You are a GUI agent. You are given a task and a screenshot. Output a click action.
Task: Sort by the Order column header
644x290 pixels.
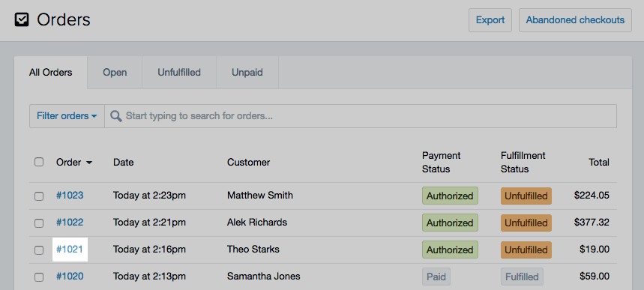[x=74, y=163]
